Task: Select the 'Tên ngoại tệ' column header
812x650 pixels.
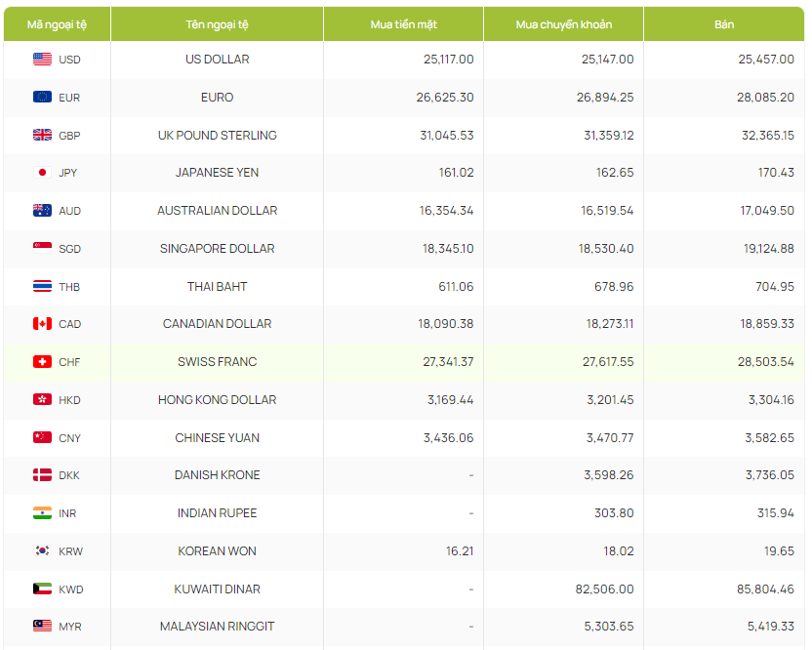Action: tap(217, 23)
